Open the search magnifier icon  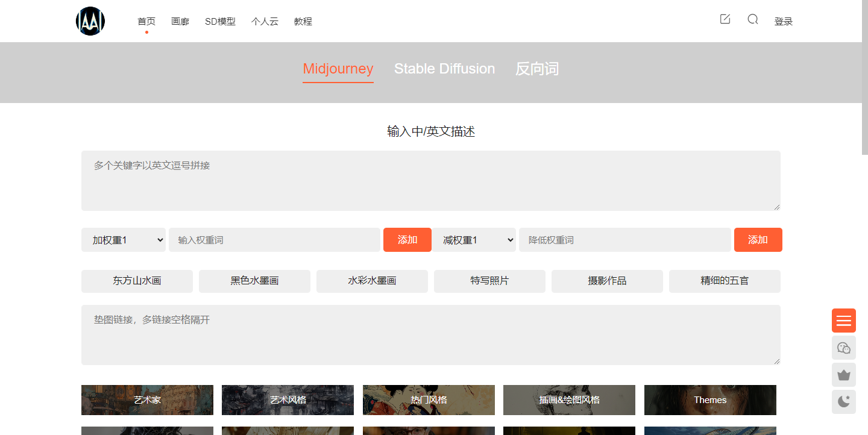point(753,19)
